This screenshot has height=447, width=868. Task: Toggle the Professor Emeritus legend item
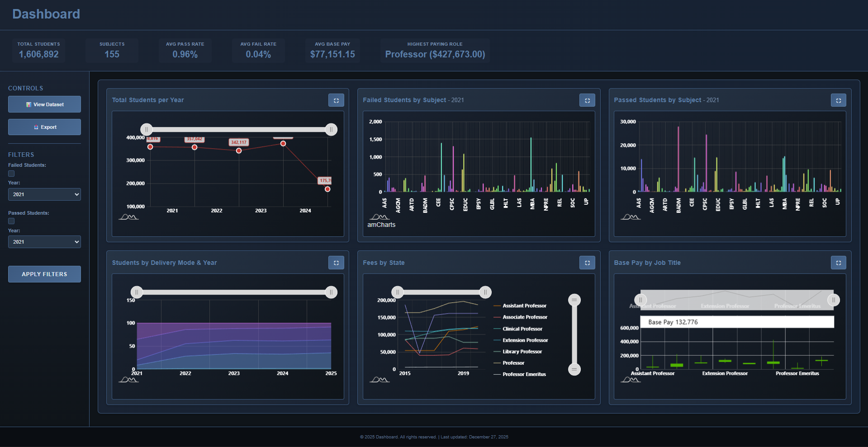[520, 374]
